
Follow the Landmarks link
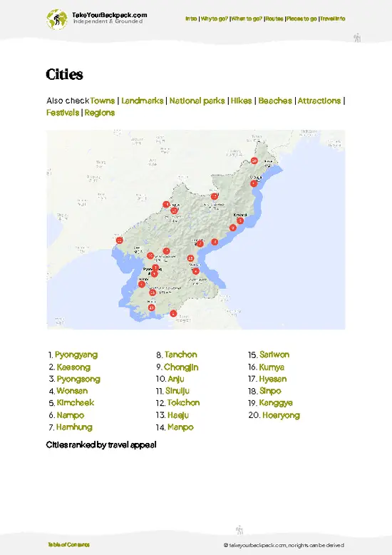[143, 101]
